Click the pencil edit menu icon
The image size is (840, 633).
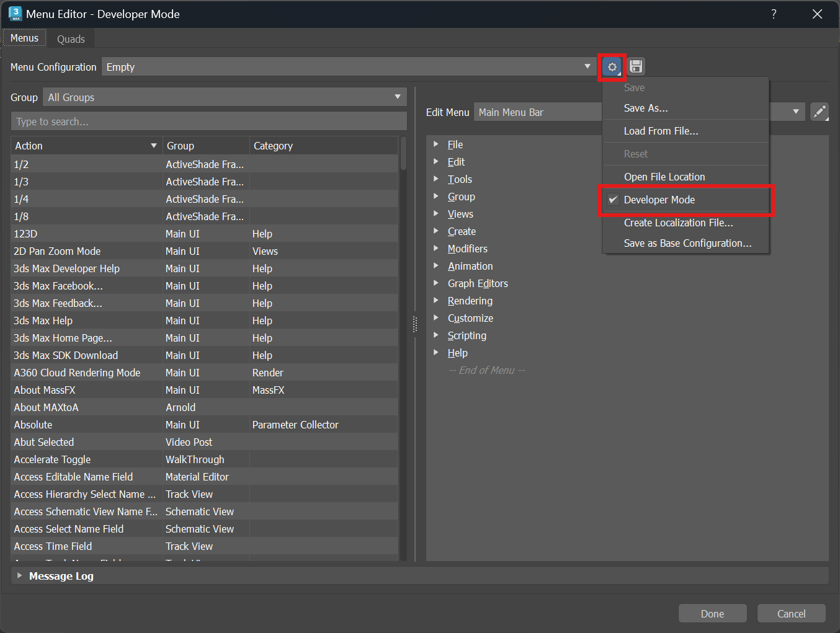coord(820,112)
